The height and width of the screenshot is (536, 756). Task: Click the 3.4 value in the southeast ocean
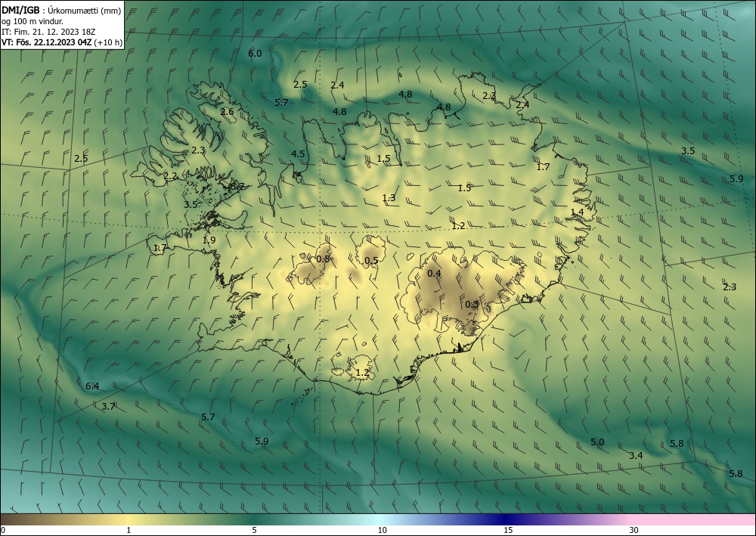(x=636, y=456)
